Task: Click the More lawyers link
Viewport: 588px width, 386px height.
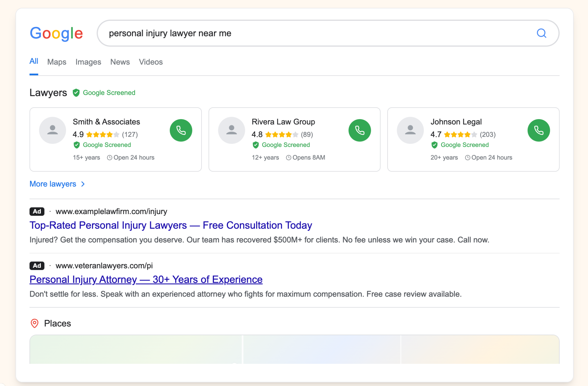Action: click(53, 184)
